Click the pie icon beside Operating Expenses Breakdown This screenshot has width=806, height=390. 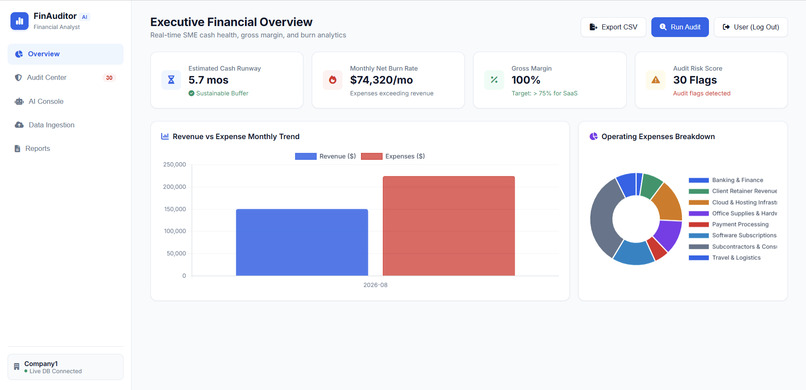[594, 137]
